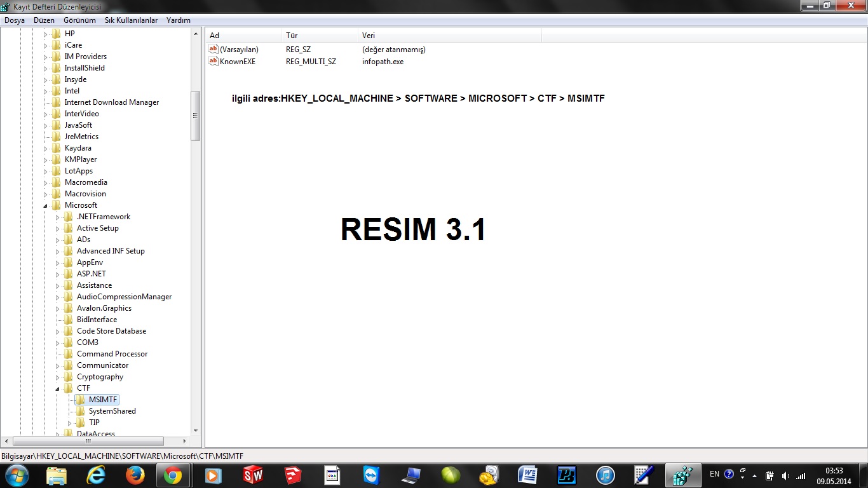Select the Macrovision key
The width and height of the screenshot is (868, 488).
click(x=85, y=194)
